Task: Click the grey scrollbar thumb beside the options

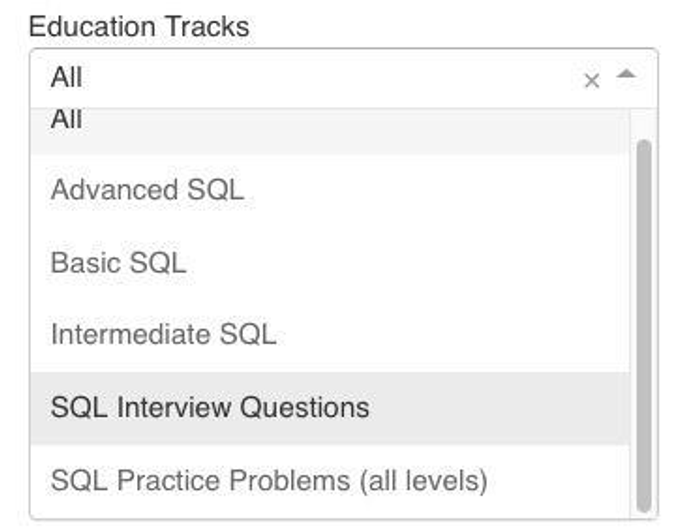Action: (x=644, y=320)
